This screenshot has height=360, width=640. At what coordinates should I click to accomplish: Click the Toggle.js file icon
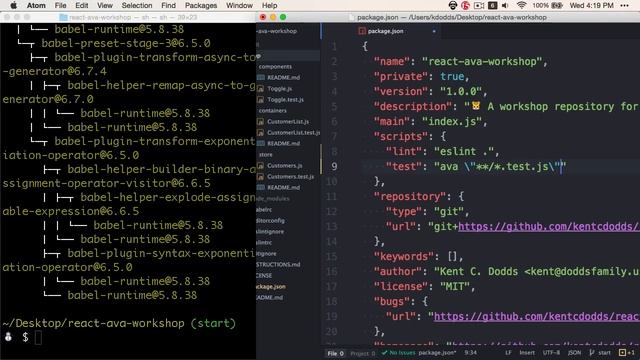click(x=261, y=89)
